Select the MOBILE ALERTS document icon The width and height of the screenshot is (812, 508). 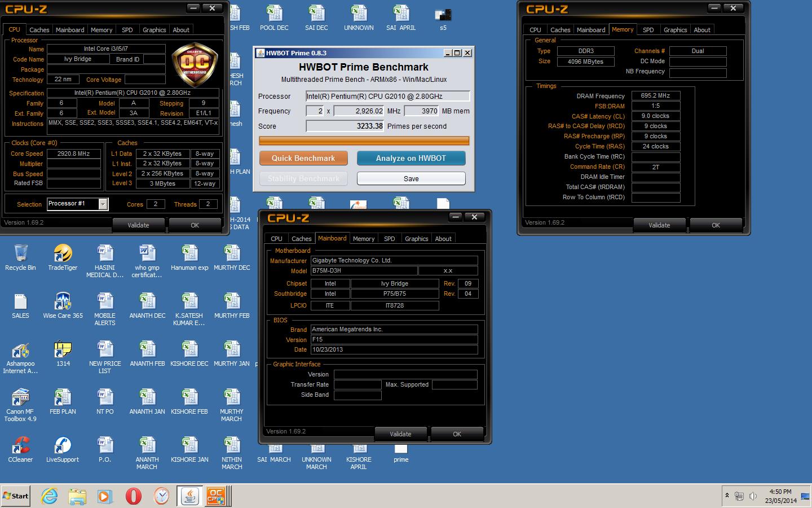pyautogui.click(x=105, y=309)
